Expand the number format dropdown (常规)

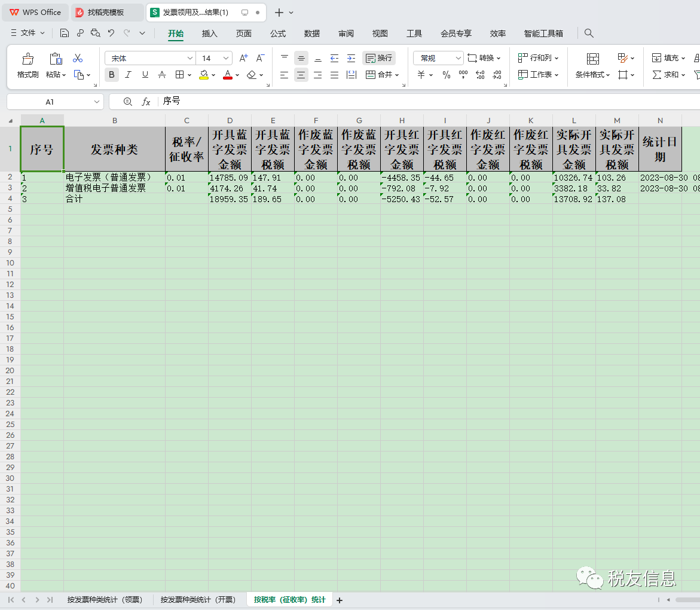click(458, 58)
